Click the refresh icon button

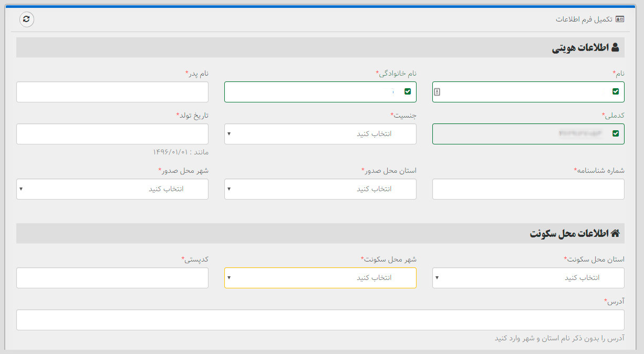pyautogui.click(x=27, y=19)
